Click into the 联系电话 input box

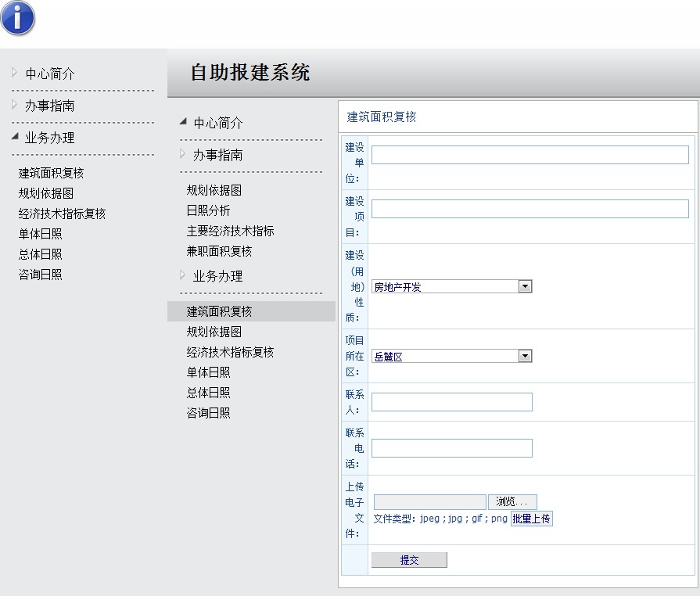451,448
